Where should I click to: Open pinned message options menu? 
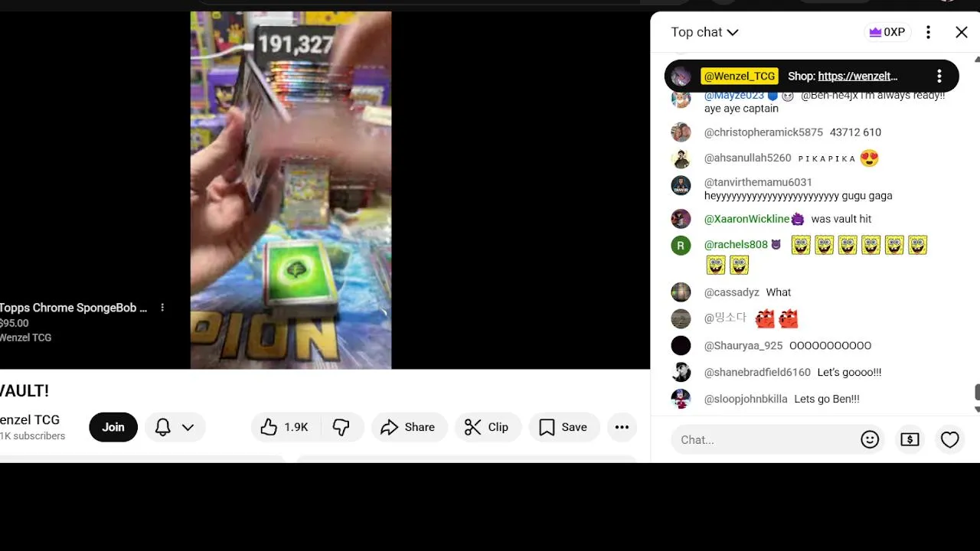coord(939,76)
